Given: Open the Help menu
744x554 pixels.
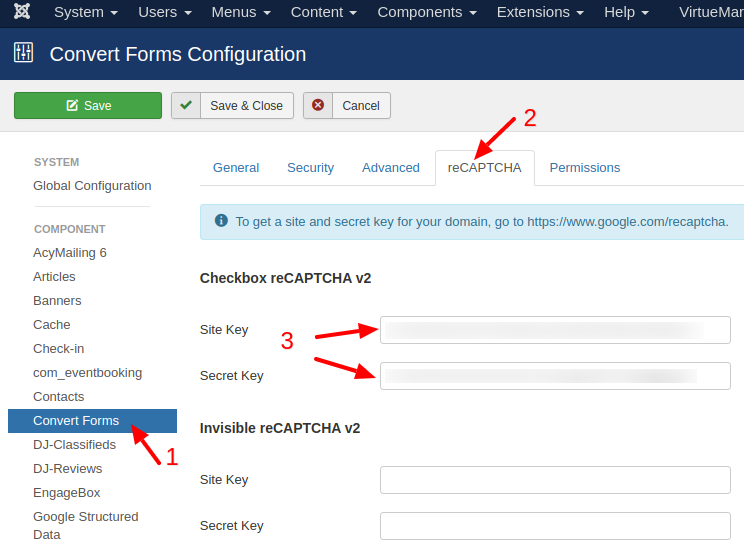Looking at the screenshot, I should coord(626,12).
